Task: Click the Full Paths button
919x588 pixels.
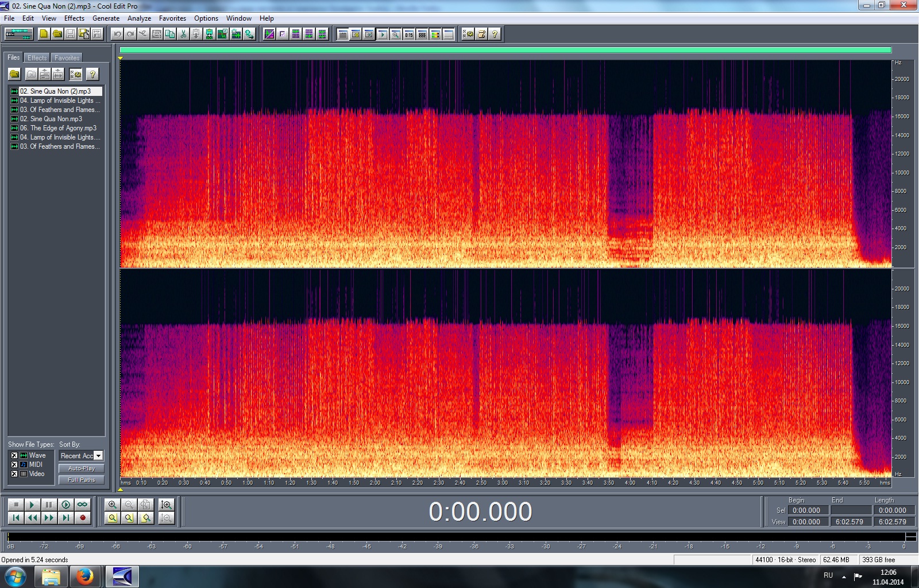Action: point(82,480)
